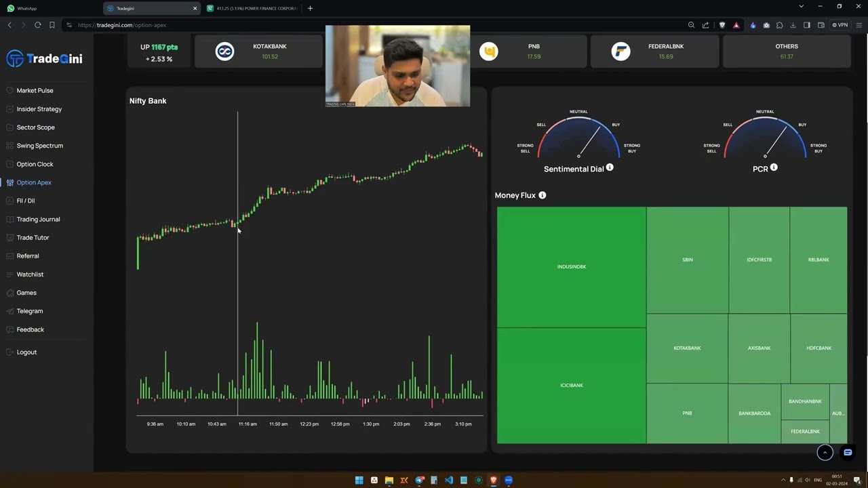
Task: Open browser extensions puzzle icon
Action: tap(779, 25)
